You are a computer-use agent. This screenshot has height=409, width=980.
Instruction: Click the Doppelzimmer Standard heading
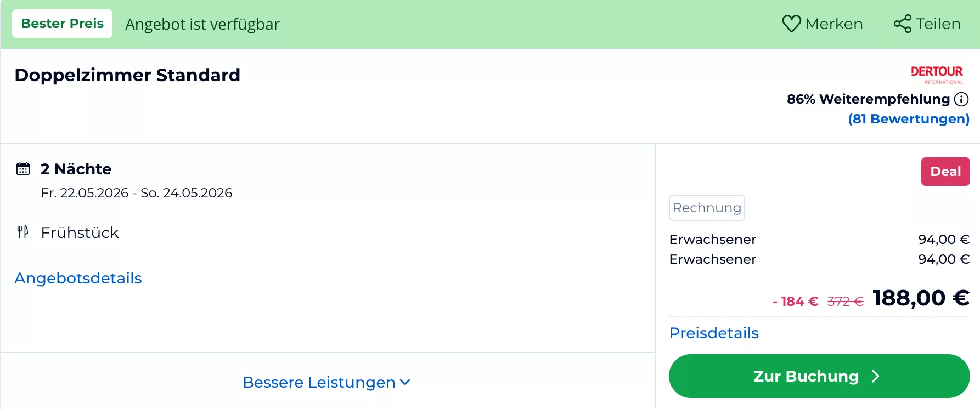[127, 75]
